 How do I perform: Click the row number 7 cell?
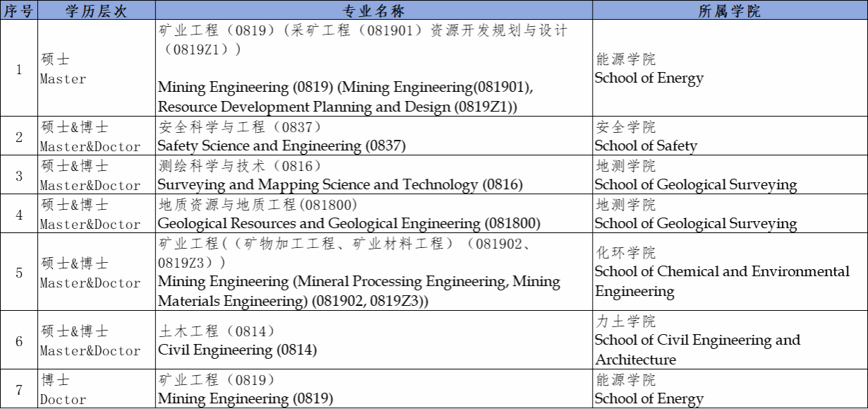coord(19,389)
